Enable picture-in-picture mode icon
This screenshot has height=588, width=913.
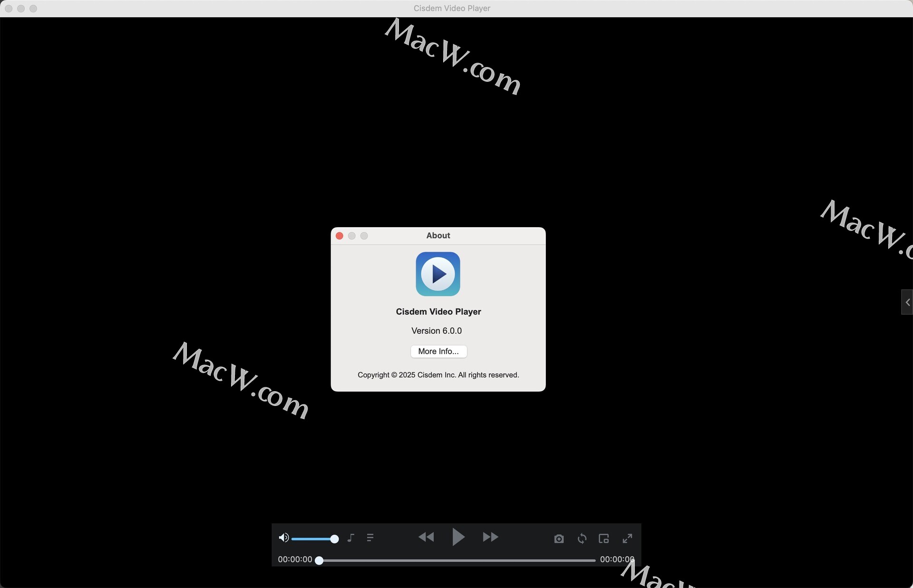tap(604, 539)
